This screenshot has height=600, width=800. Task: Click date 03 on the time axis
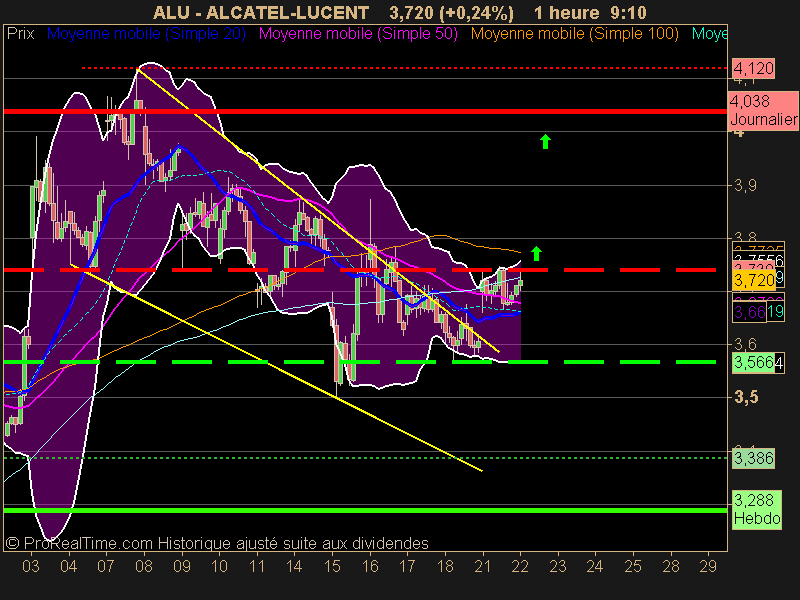(31, 566)
